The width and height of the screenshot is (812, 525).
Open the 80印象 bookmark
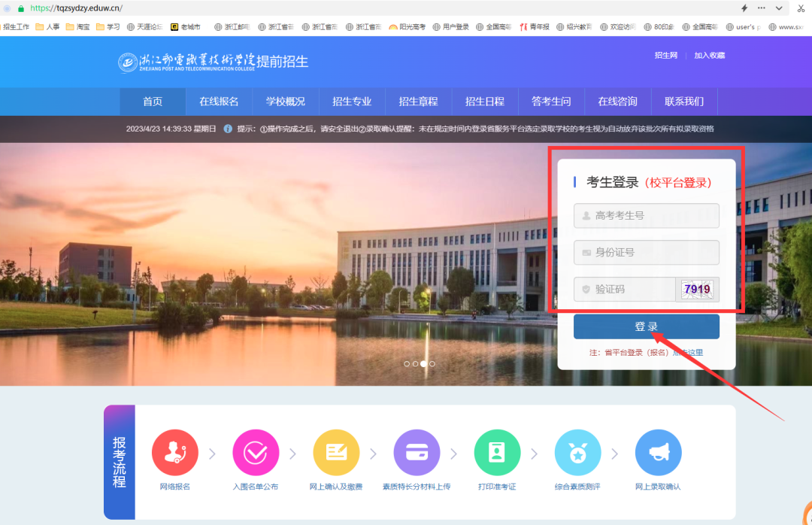click(x=659, y=27)
